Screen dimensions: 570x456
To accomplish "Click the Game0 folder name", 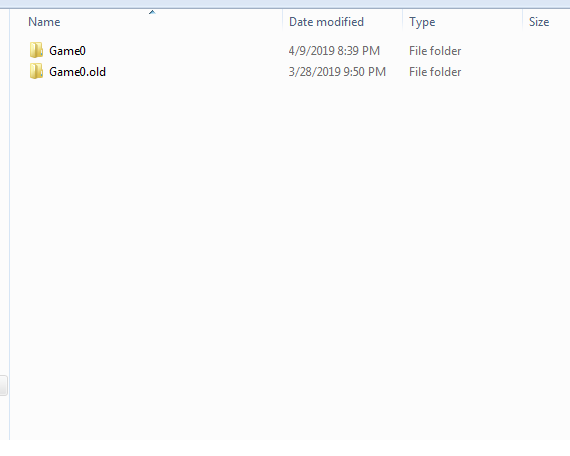I will [67, 51].
